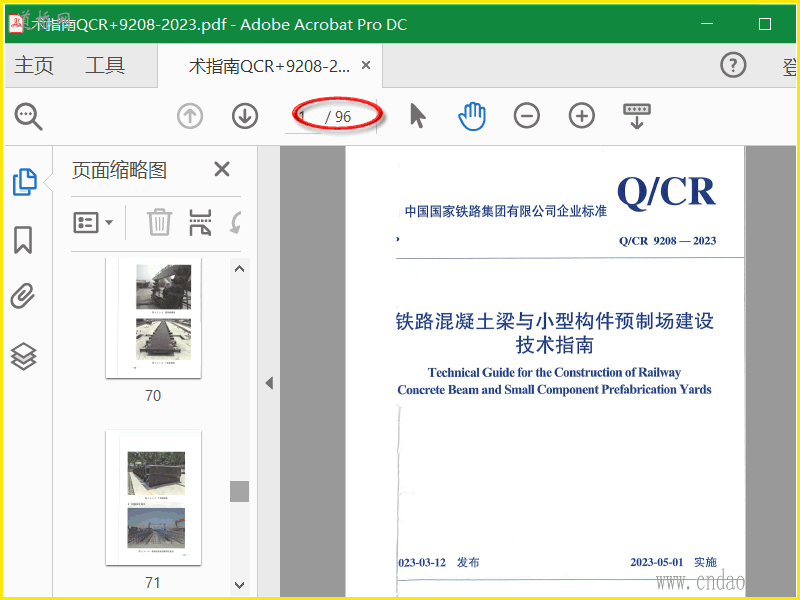This screenshot has width=800, height=600.
Task: Open the find text magnifier tool
Action: tap(29, 117)
